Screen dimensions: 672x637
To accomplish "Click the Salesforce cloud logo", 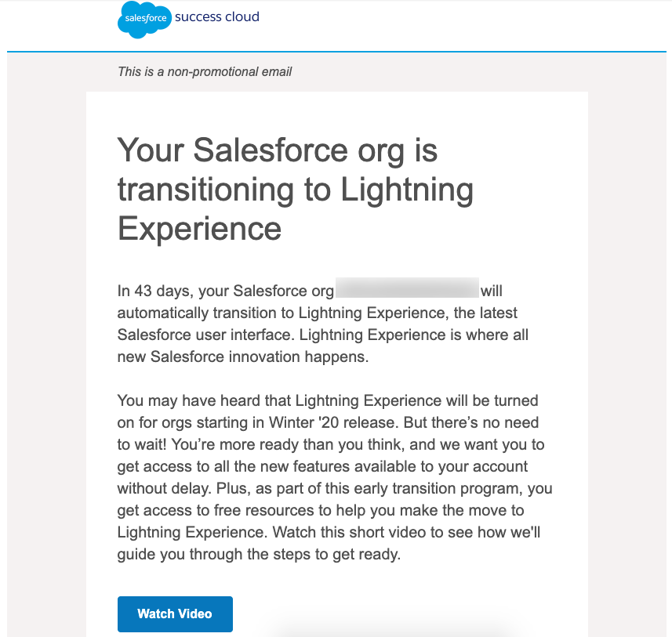I will coord(144,19).
